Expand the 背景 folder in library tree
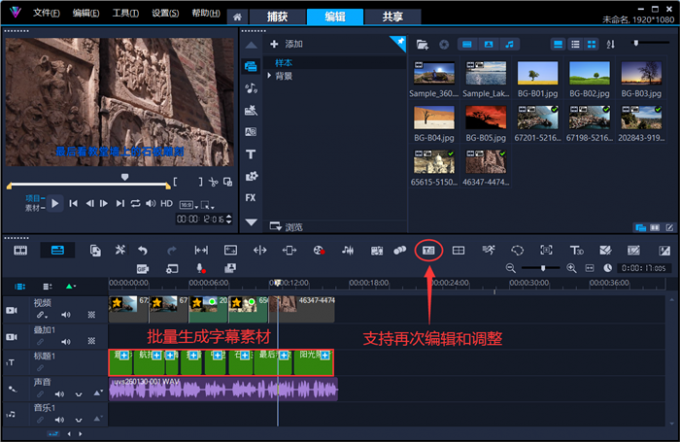 coord(270,76)
